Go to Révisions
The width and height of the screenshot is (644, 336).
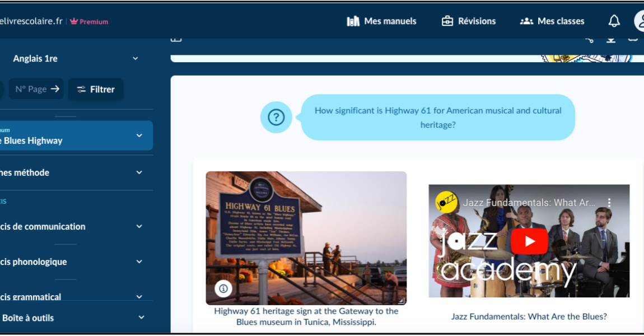coord(468,21)
